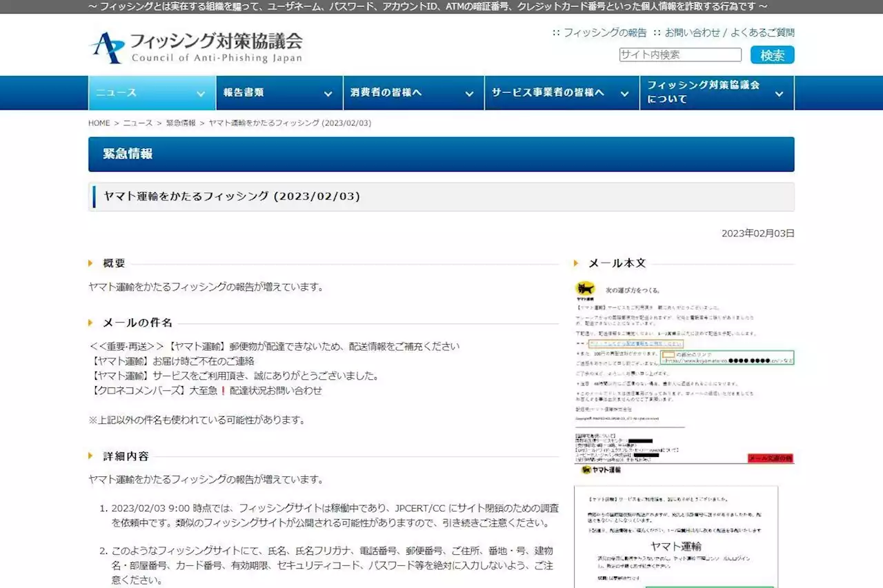Click the メール本文 section heading

617,263
